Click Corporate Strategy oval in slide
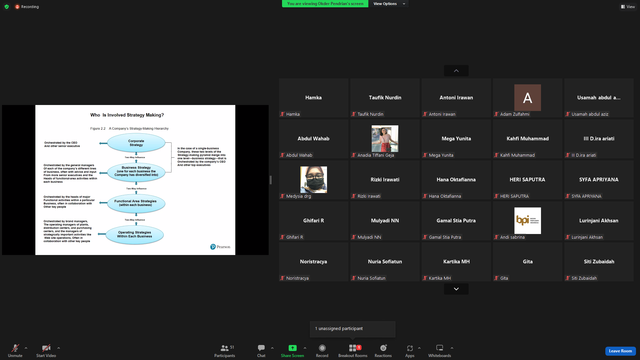This screenshot has height=360, width=640. (136, 143)
